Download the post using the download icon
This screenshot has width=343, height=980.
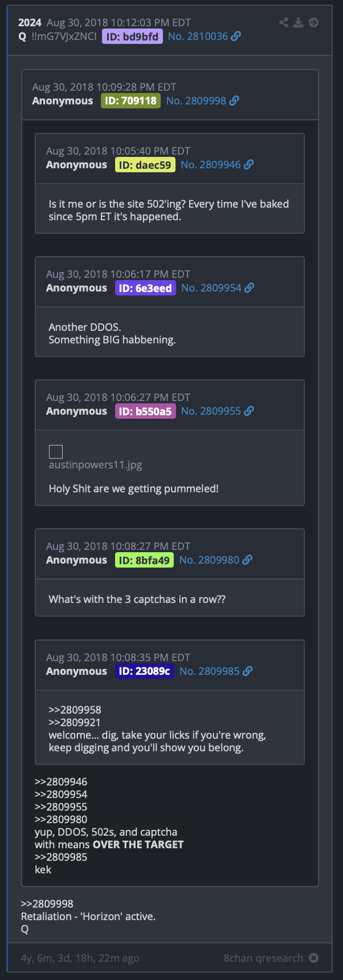(x=299, y=22)
